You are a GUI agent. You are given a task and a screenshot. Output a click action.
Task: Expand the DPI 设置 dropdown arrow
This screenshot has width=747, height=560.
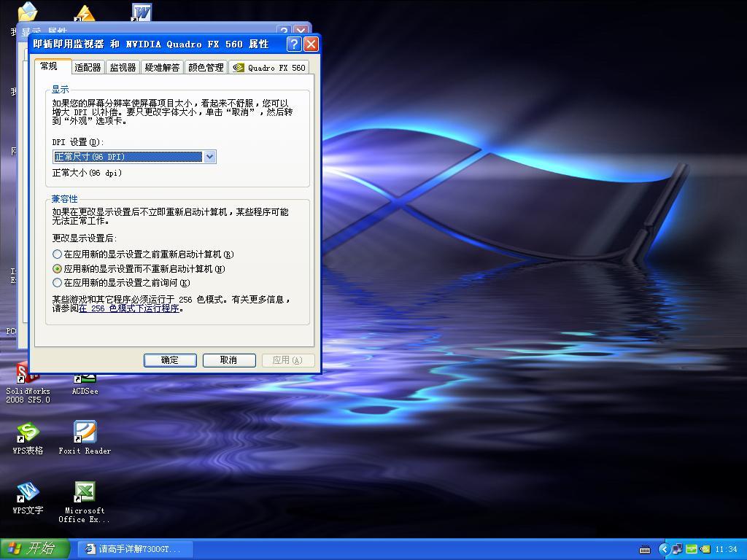209,157
